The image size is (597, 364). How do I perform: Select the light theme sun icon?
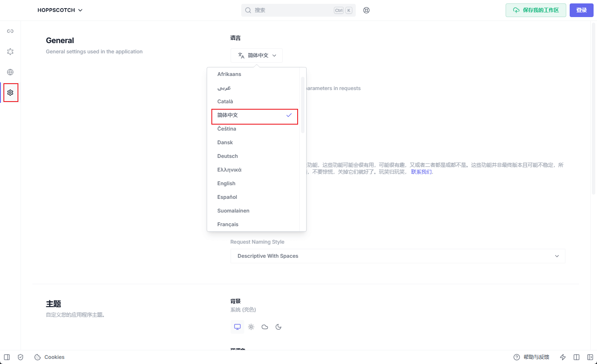coord(251,327)
